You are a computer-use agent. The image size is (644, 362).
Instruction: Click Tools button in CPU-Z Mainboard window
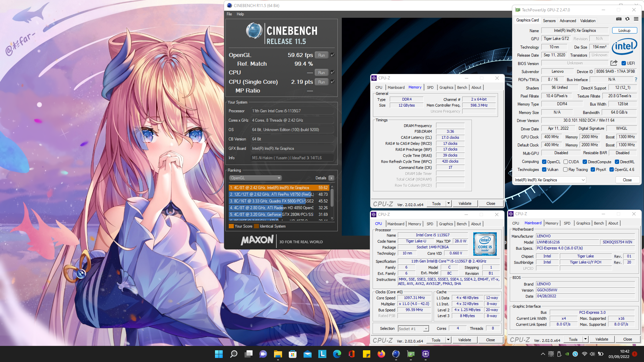point(573,340)
